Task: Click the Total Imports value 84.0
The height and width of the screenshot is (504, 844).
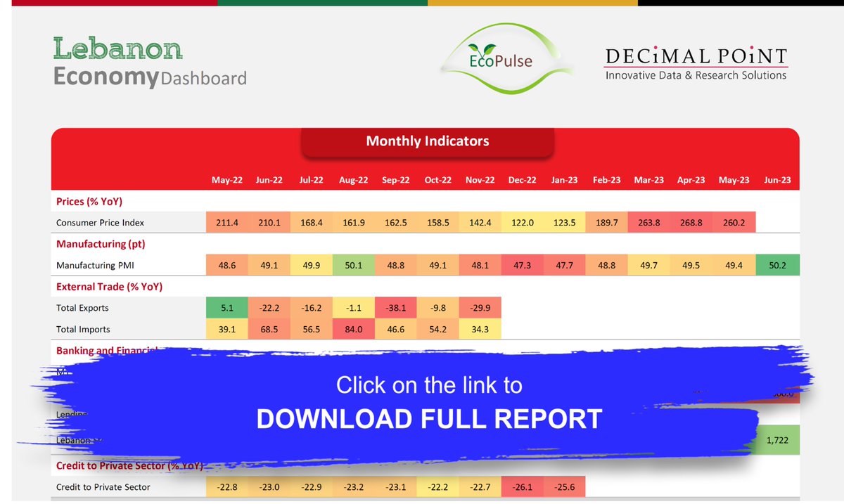Action: pos(353,329)
